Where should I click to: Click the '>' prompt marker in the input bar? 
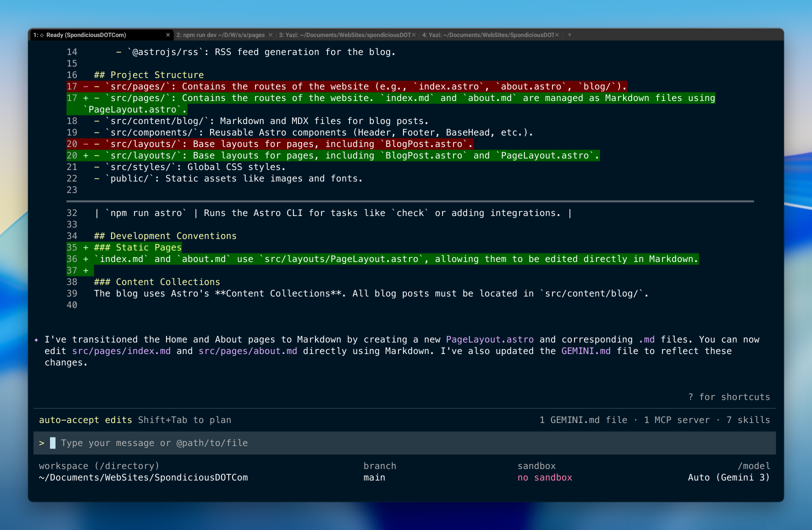pyautogui.click(x=41, y=443)
